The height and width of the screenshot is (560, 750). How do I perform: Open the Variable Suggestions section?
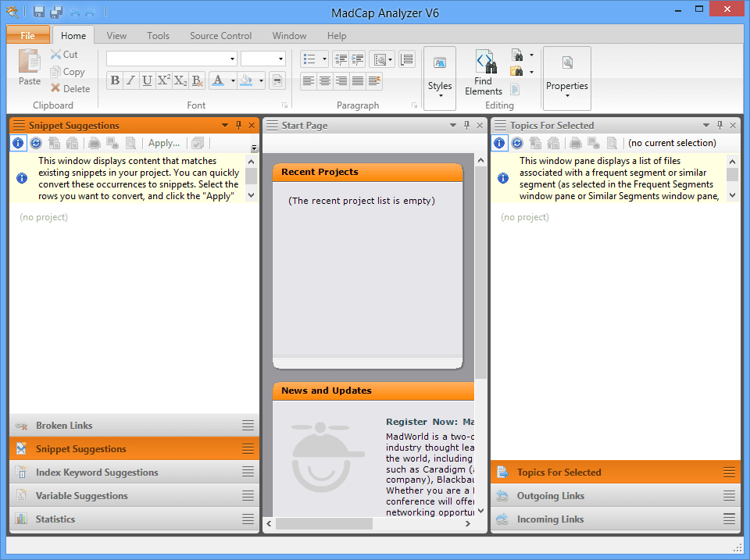point(134,495)
